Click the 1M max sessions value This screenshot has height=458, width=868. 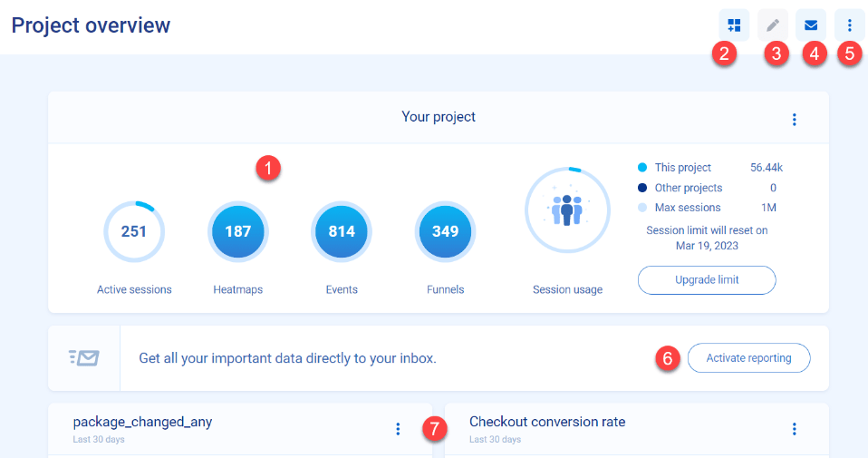pos(768,208)
